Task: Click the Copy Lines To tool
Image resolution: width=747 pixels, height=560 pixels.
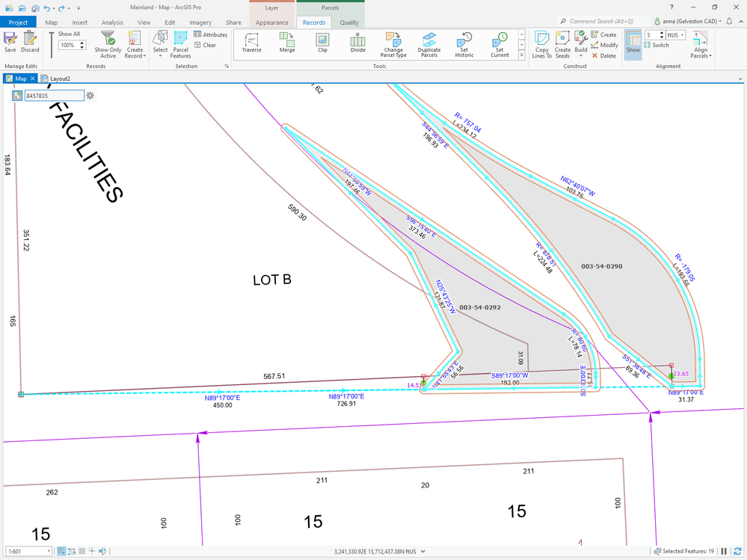Action: (x=541, y=46)
